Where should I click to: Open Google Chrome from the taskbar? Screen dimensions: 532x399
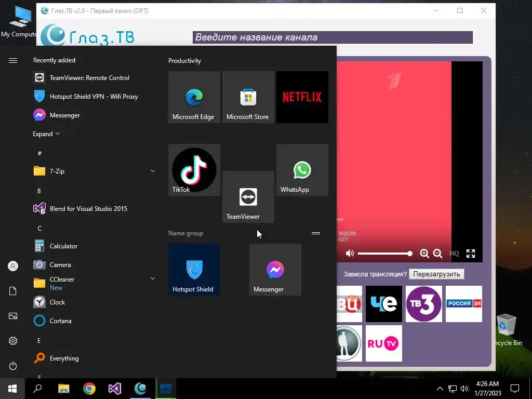coord(89,389)
